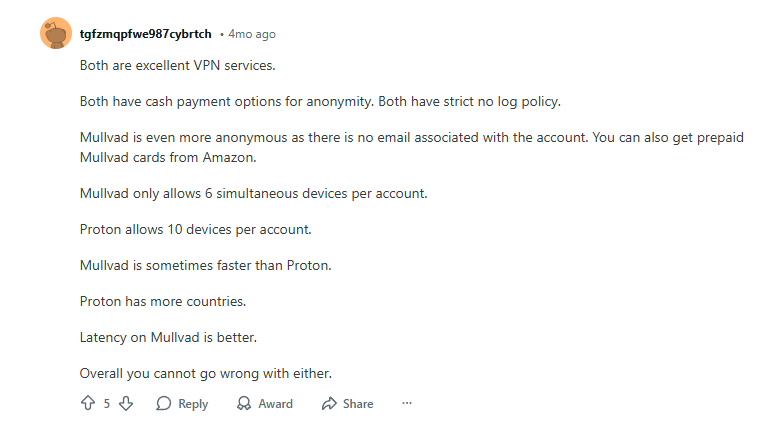Click the line about 6 simultaneous devices
The height and width of the screenshot is (428, 765).
click(x=253, y=193)
